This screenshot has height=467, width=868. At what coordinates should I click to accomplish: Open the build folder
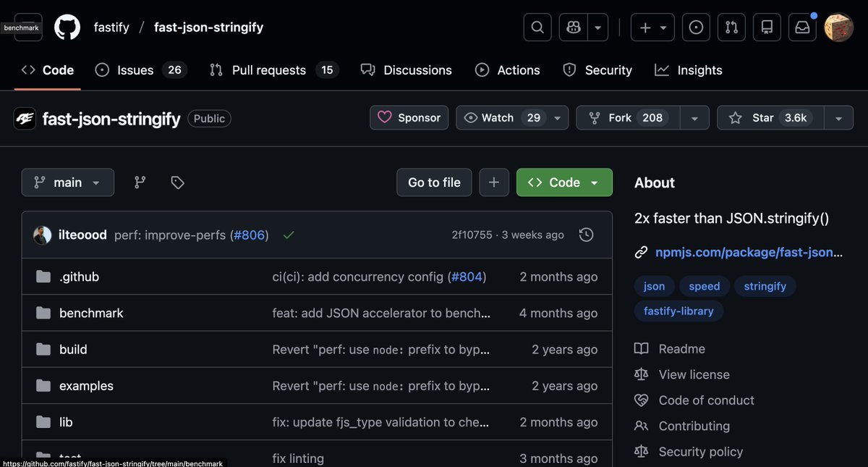coord(73,349)
